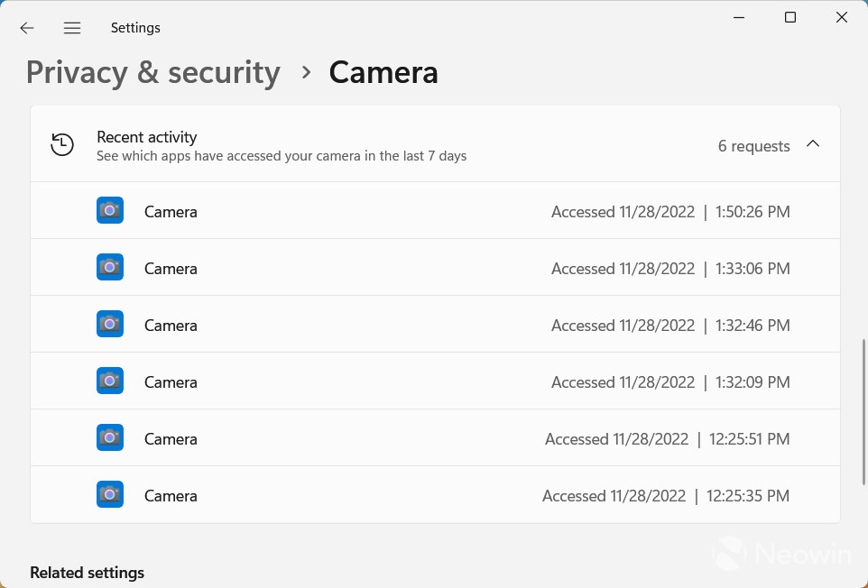Click the Related settings heading

tap(87, 573)
